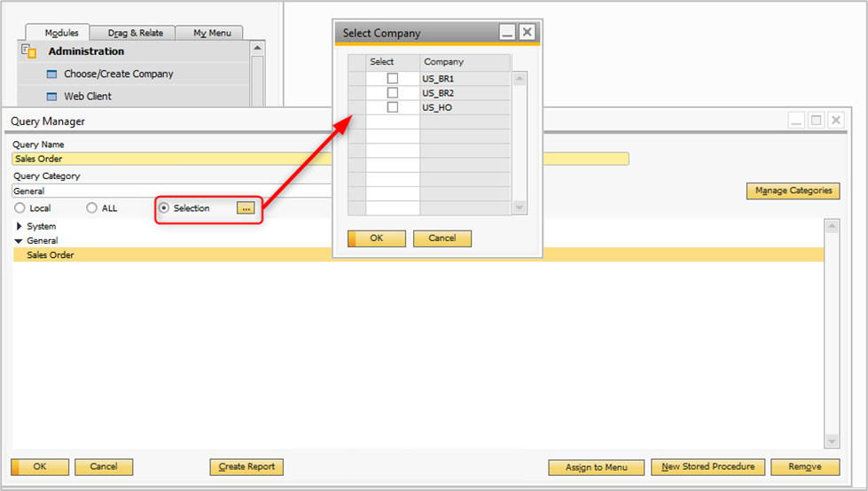Maximize the Query Manager window

tap(817, 120)
